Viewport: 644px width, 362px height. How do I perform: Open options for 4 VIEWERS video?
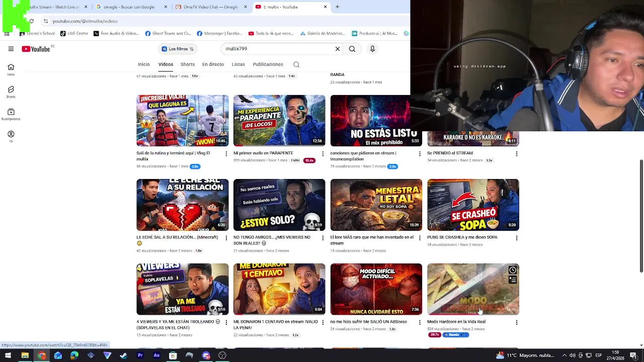226,322
